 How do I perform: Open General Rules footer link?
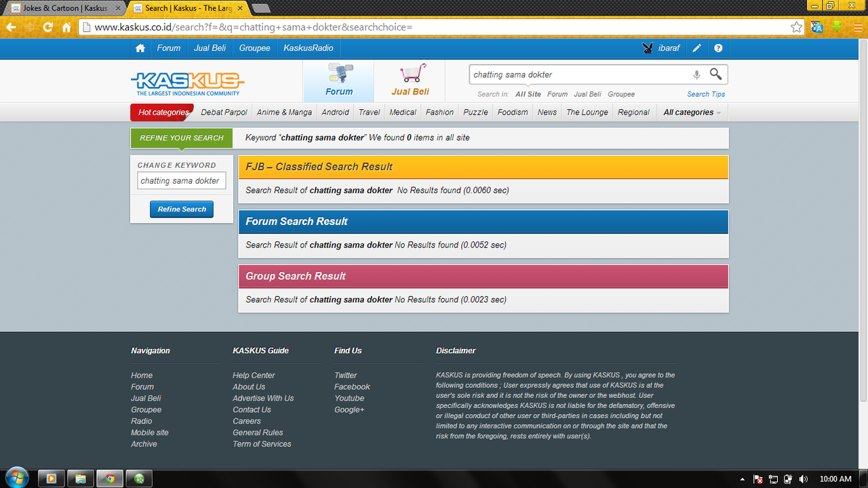click(x=258, y=432)
